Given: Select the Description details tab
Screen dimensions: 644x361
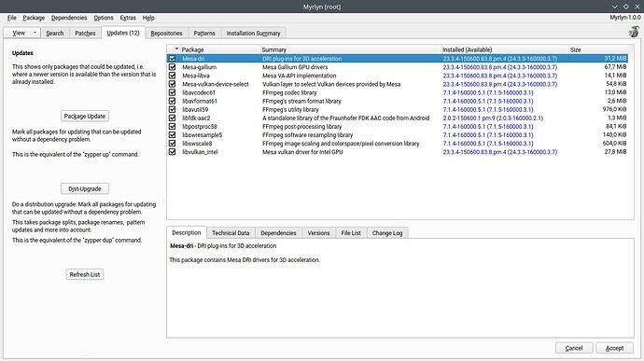Looking at the screenshot, I should point(187,232).
